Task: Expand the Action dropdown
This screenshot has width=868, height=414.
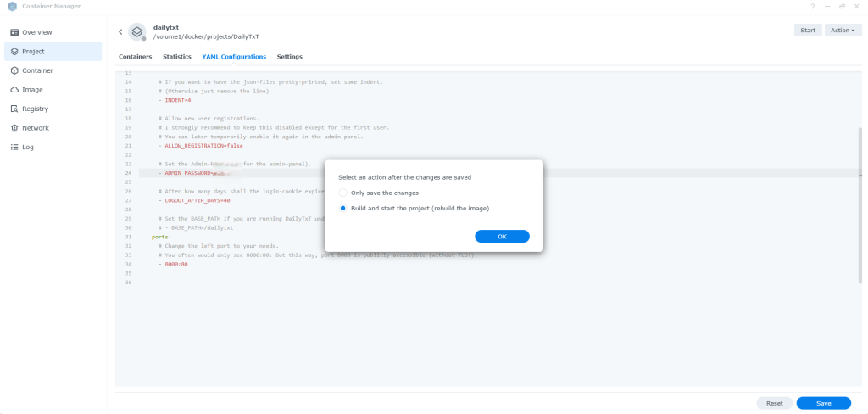Action: coord(843,31)
